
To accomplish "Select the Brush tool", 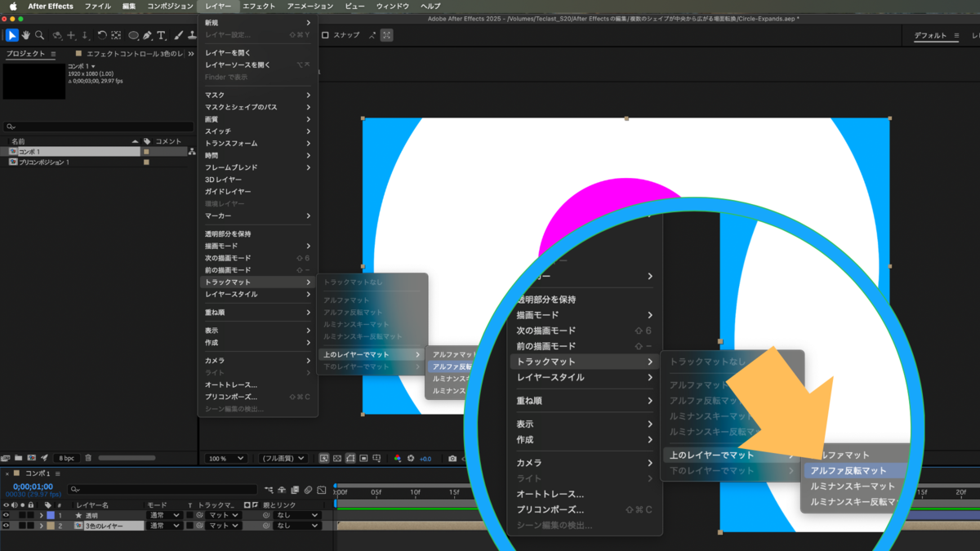I will click(178, 35).
